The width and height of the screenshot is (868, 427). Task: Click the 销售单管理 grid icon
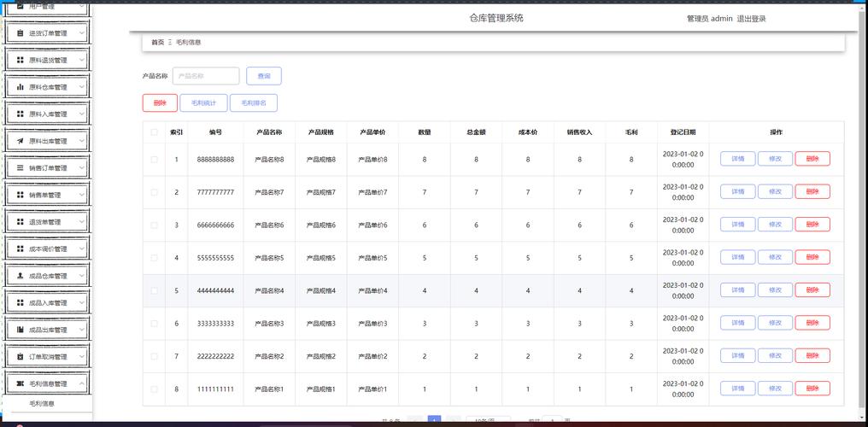point(20,195)
